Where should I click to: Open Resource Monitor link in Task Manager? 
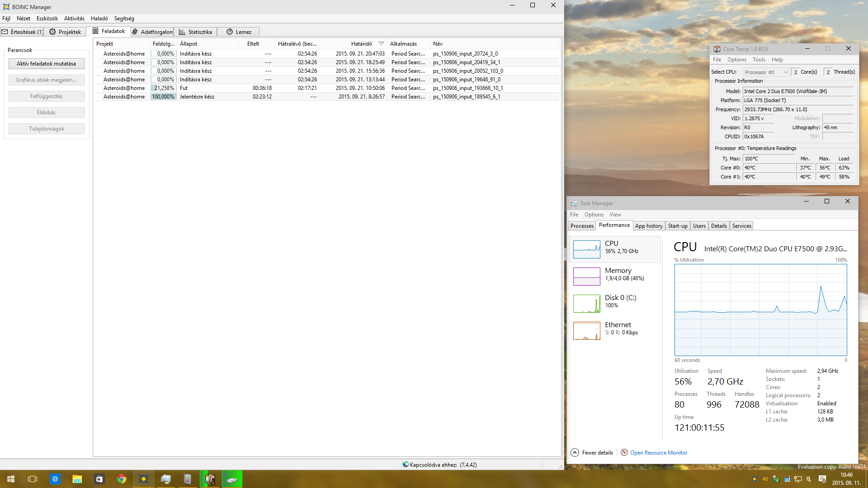658,453
